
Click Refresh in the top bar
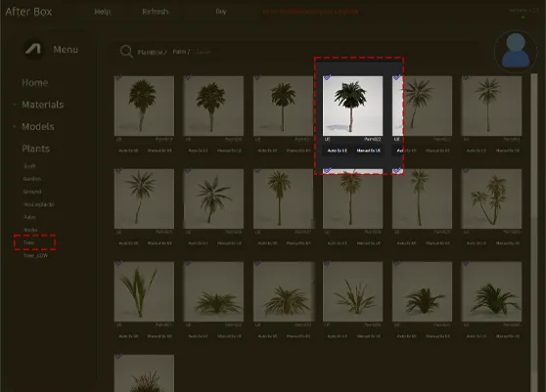click(x=155, y=12)
